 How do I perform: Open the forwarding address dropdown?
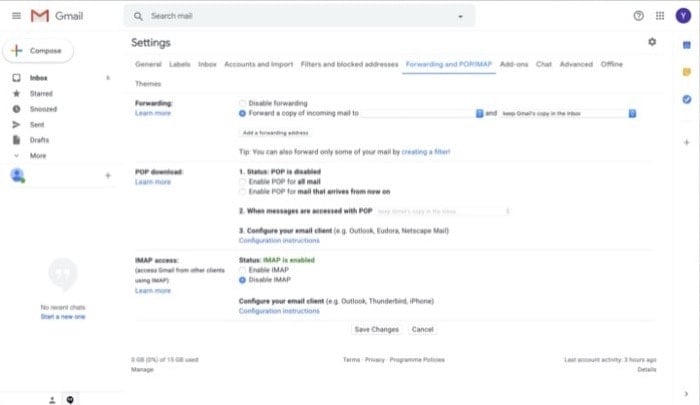point(422,113)
